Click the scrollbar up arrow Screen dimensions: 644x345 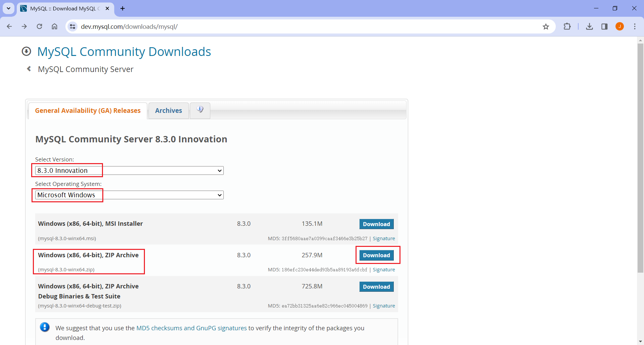coord(640,40)
